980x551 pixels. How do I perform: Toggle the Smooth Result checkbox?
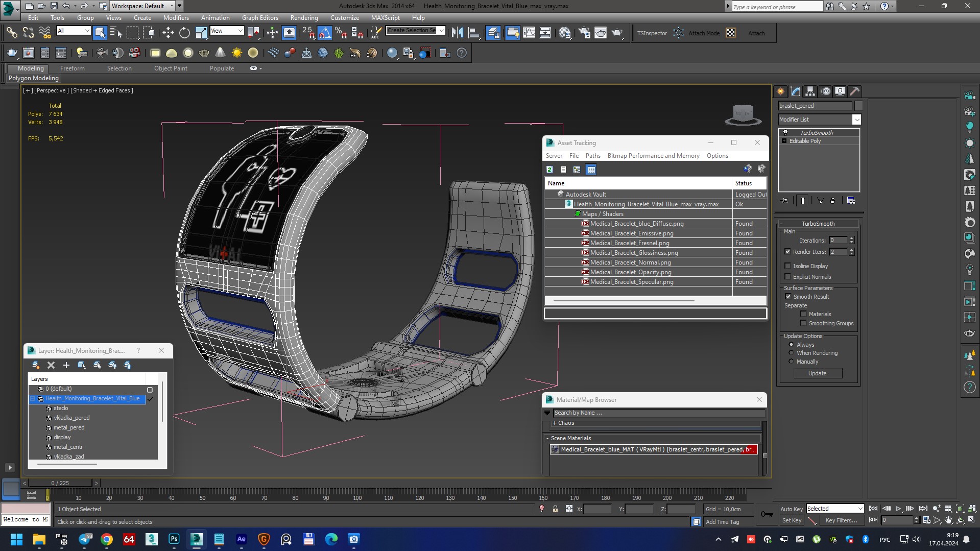pyautogui.click(x=787, y=297)
